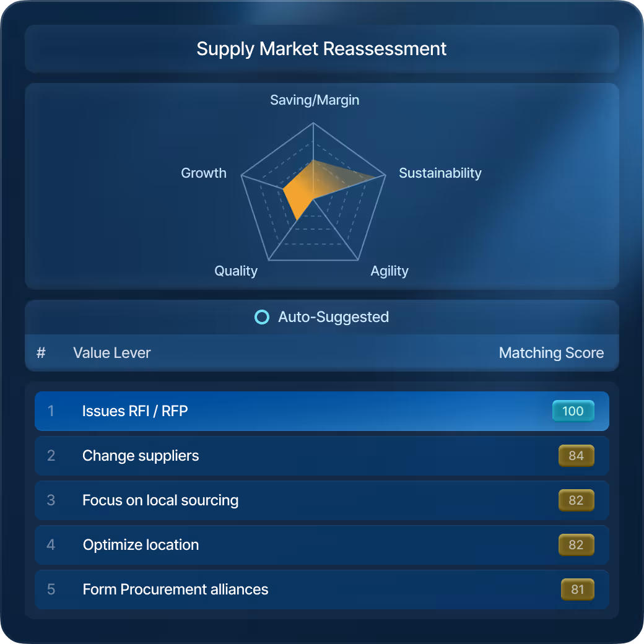Click the Value Lever column header
Screen dimensions: 644x644
(111, 353)
